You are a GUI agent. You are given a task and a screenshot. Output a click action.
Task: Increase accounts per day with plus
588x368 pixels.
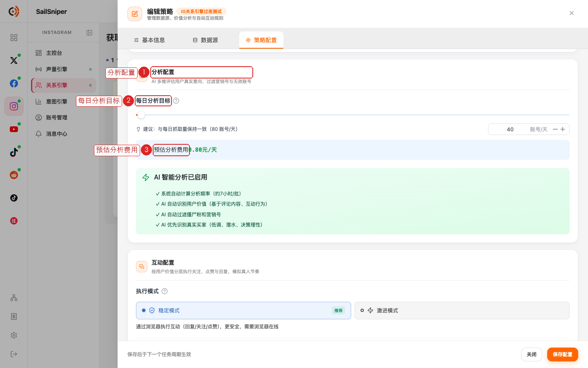(x=563, y=129)
